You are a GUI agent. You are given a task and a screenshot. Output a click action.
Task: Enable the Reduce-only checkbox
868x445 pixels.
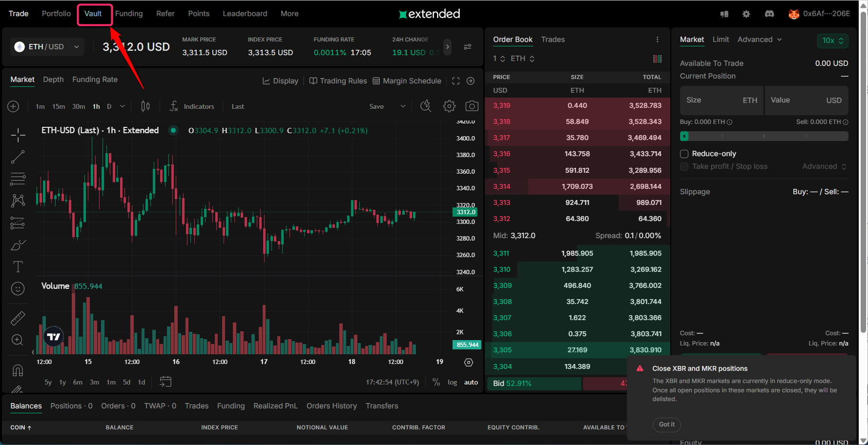tap(684, 154)
